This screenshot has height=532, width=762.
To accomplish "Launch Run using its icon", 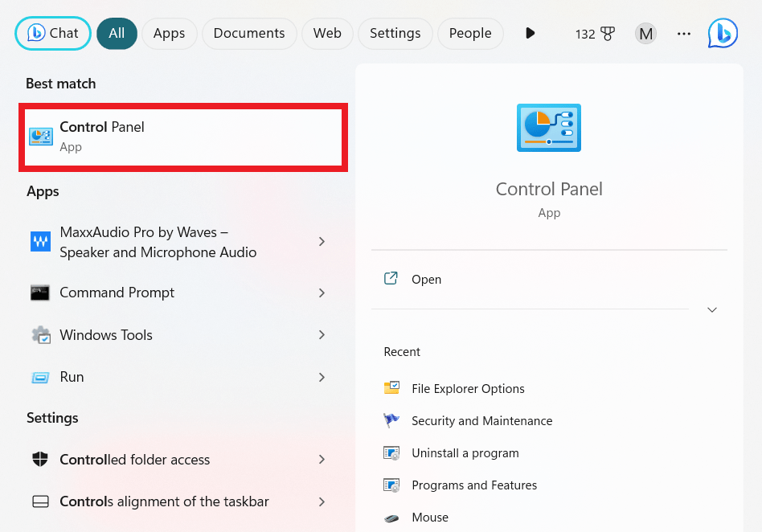I will point(39,377).
